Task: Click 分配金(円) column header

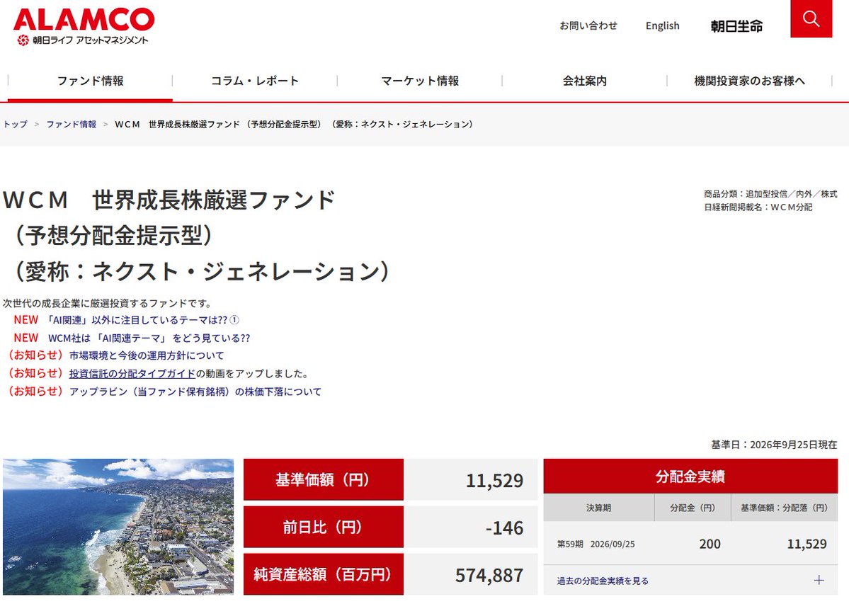Action: tap(693, 508)
